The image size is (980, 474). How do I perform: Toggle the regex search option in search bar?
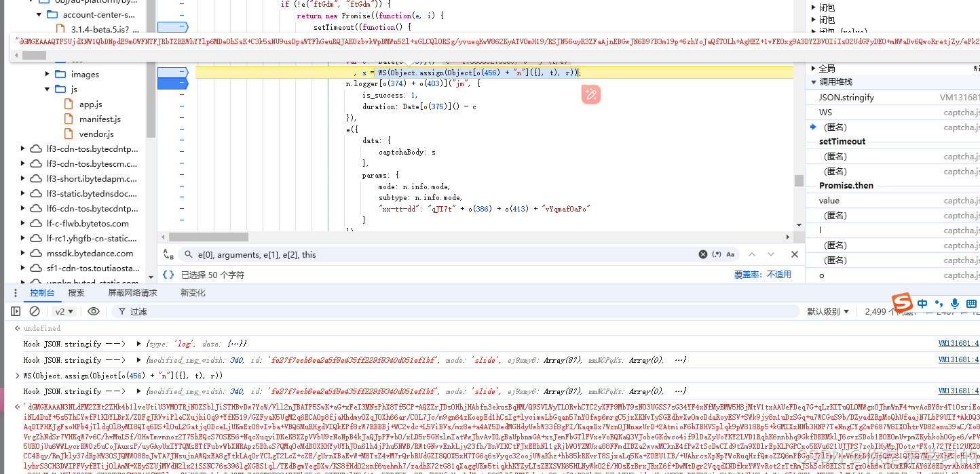(x=716, y=254)
